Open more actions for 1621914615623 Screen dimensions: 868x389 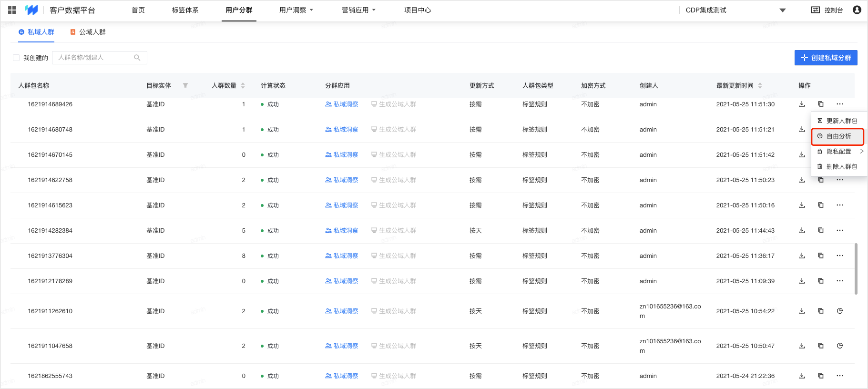coord(840,205)
